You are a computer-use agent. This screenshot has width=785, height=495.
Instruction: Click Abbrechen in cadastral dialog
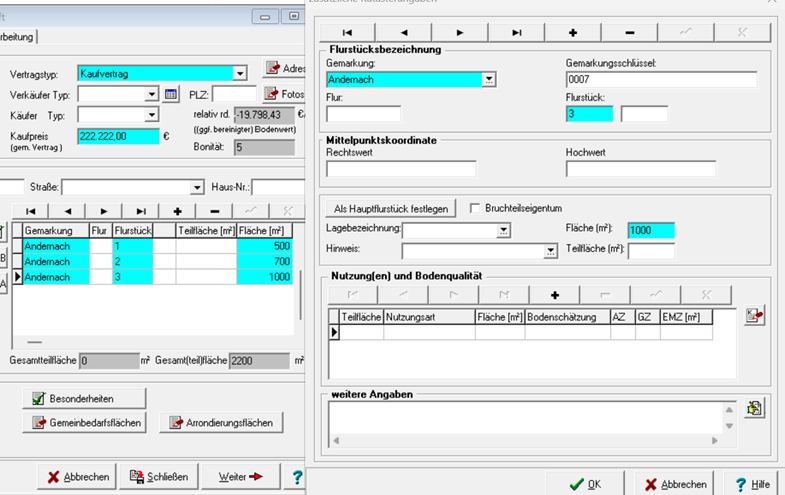674,484
